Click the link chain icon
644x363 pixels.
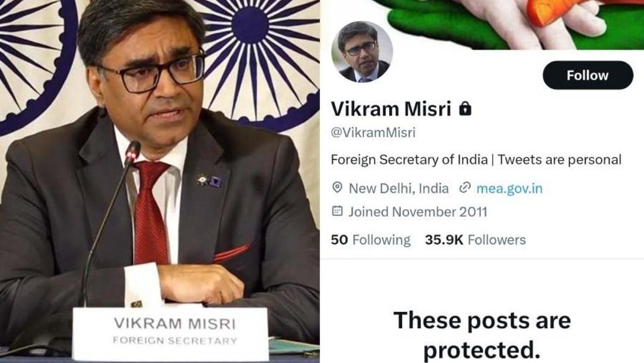[x=465, y=188]
